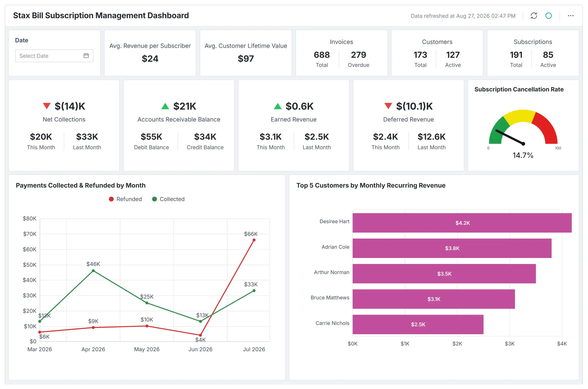The image size is (588, 389).
Task: Click the Jul 2026 axis label
Action: coord(254,349)
